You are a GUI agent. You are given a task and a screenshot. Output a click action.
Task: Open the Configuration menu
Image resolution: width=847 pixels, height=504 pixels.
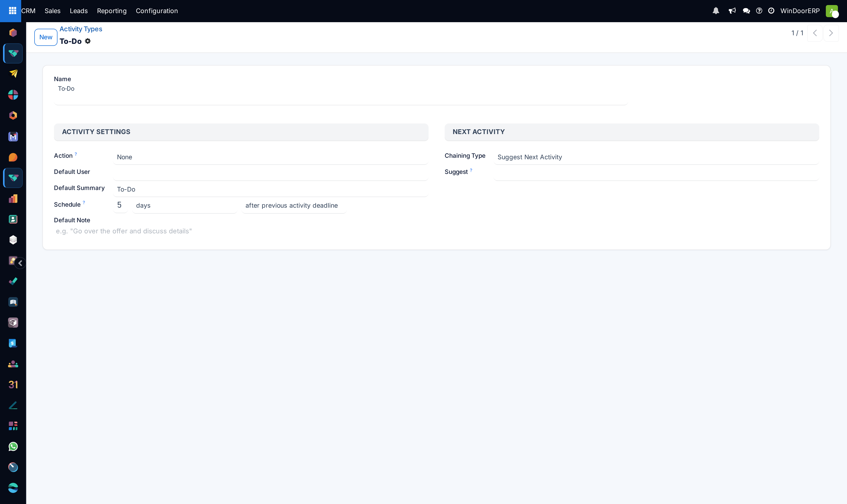point(157,11)
